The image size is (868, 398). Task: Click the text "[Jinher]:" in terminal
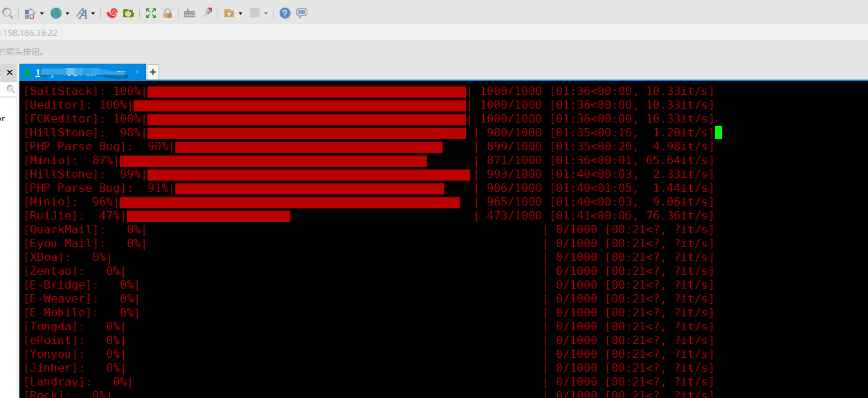click(x=55, y=368)
